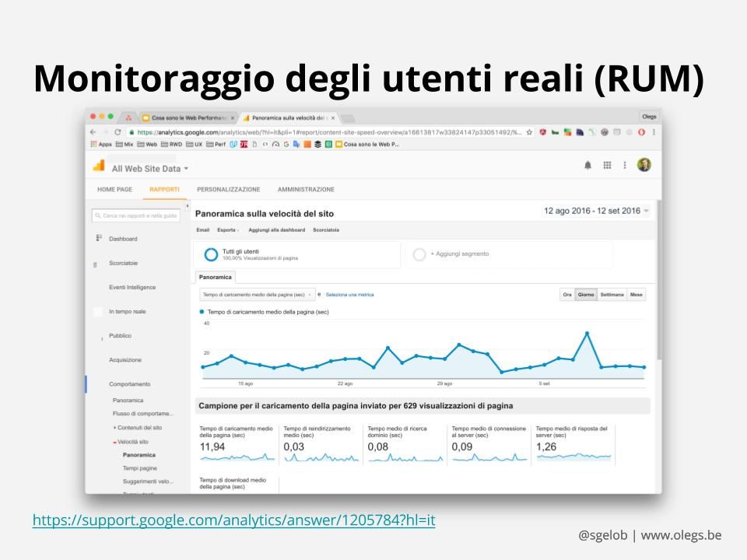Image resolution: width=747 pixels, height=560 pixels.
Task: Click the Email button
Action: 203,230
